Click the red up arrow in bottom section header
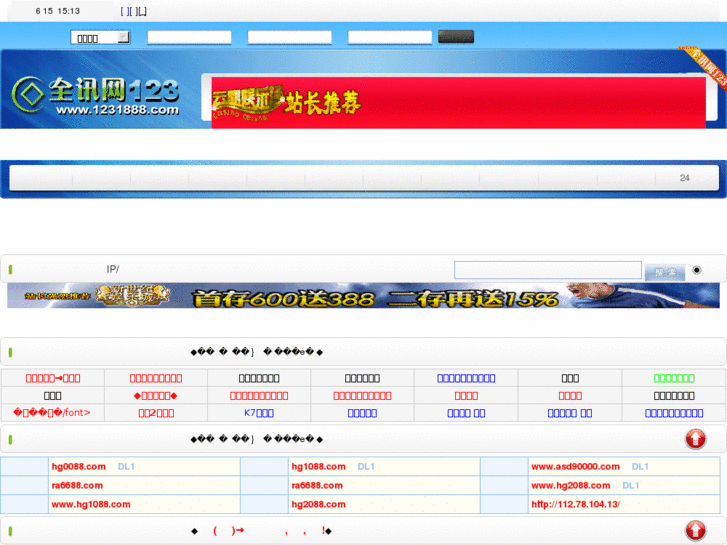Image resolution: width=727 pixels, height=545 pixels. (695, 530)
